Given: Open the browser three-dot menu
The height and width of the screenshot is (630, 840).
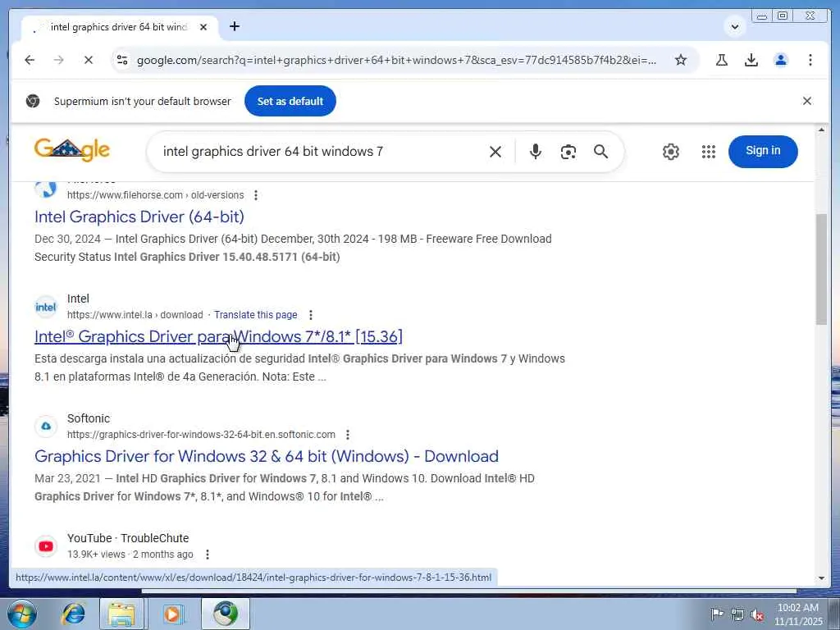Looking at the screenshot, I should click(810, 60).
